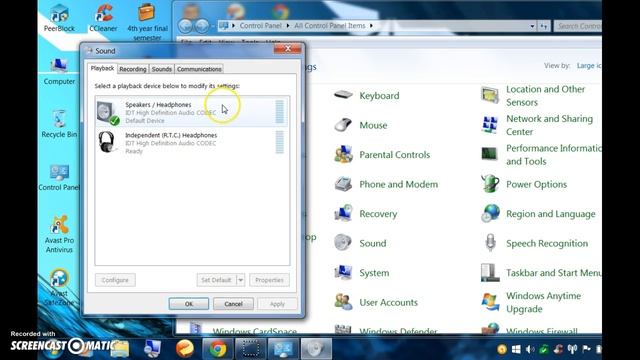
Task: Click the Configure button
Action: (x=115, y=280)
